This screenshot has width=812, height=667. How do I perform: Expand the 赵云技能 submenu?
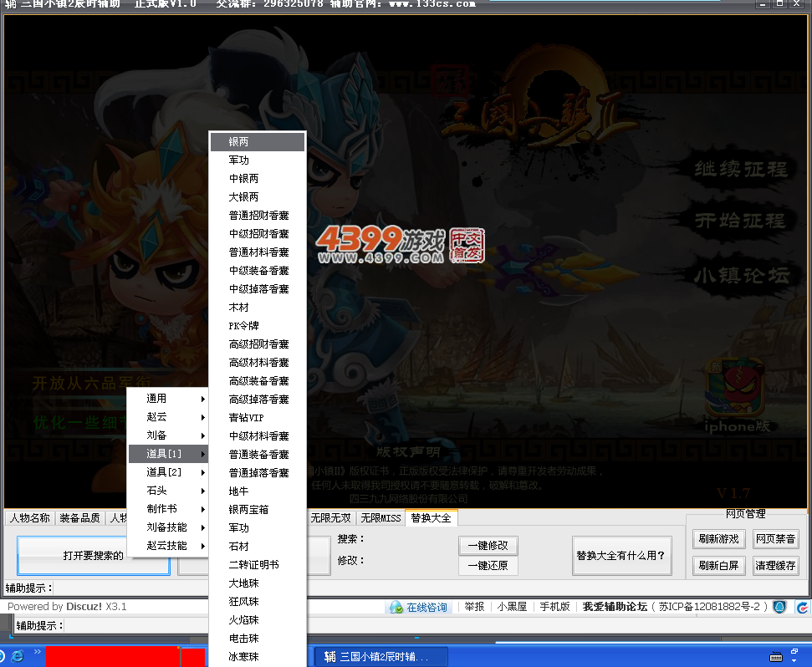pos(168,546)
